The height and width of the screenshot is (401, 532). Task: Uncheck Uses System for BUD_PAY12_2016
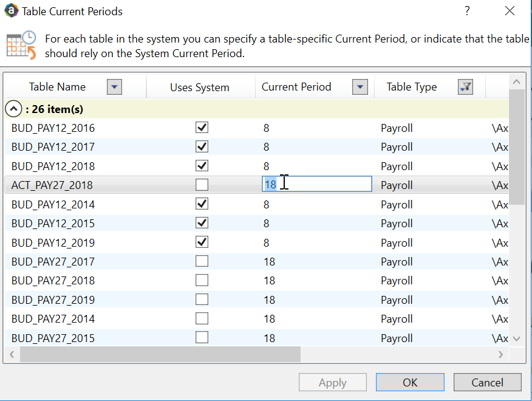point(202,128)
